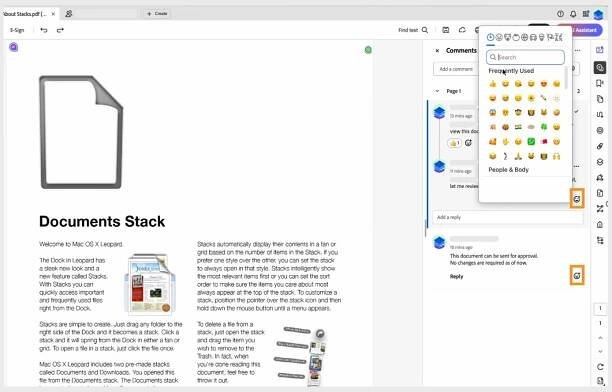The width and height of the screenshot is (612, 392).
Task: Open the attachments paperclip icon in right sidebar
Action: coord(600,146)
